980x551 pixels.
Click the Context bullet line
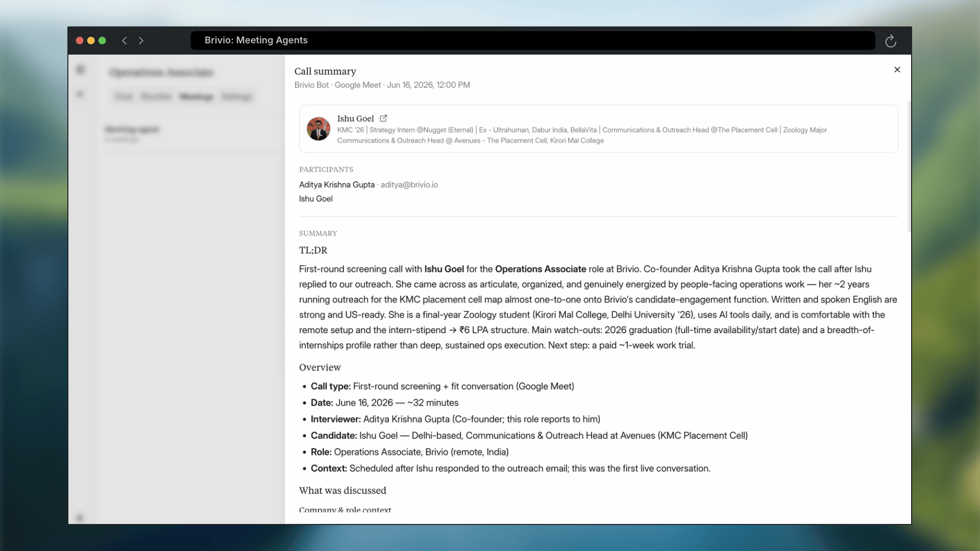click(x=510, y=468)
